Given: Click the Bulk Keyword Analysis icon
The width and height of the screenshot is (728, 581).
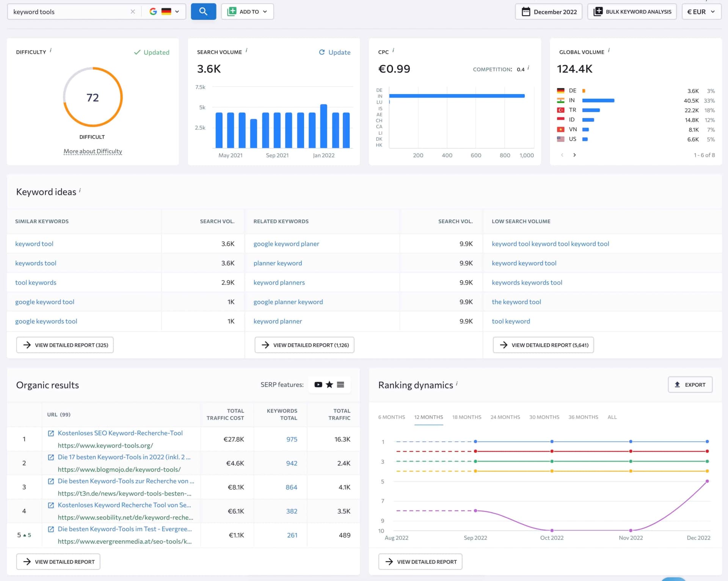Looking at the screenshot, I should coord(598,11).
